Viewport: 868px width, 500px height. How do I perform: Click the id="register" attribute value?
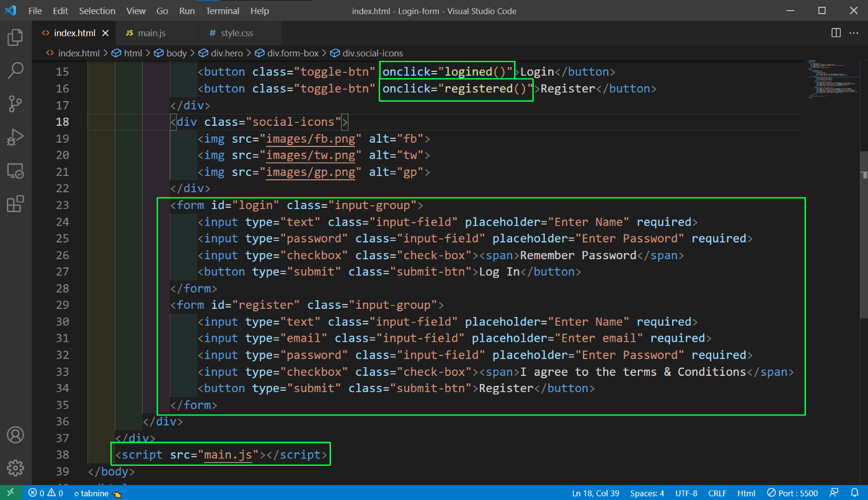[x=266, y=305]
